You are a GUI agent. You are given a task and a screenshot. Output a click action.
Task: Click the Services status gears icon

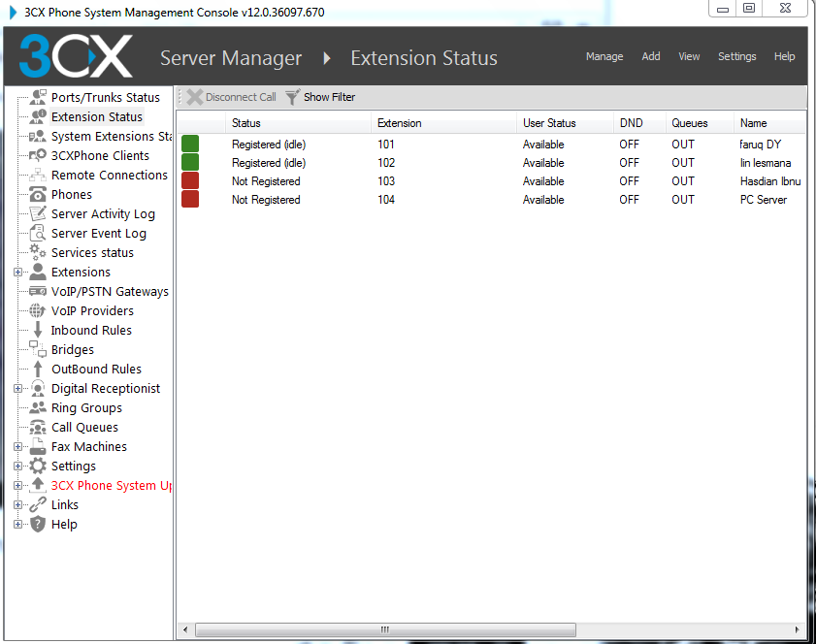[x=38, y=252]
